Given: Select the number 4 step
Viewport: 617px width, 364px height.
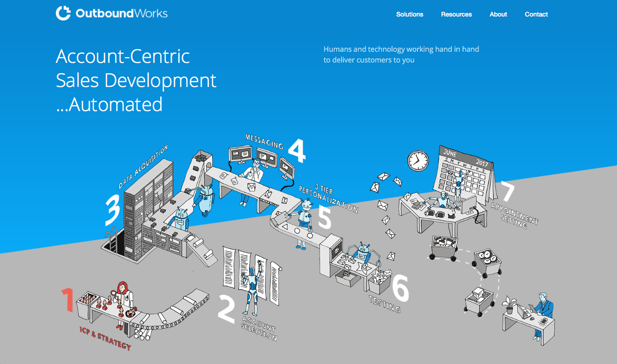Looking at the screenshot, I should tap(297, 150).
